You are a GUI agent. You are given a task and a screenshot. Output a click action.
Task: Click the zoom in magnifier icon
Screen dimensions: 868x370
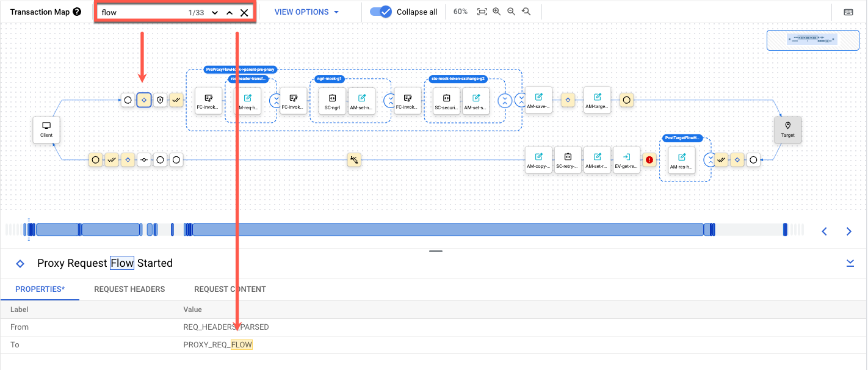click(x=496, y=12)
